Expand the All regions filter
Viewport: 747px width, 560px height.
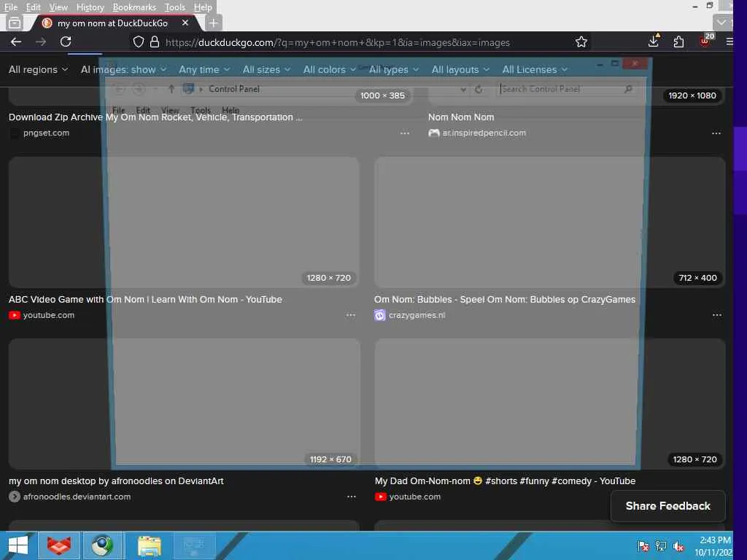point(38,69)
